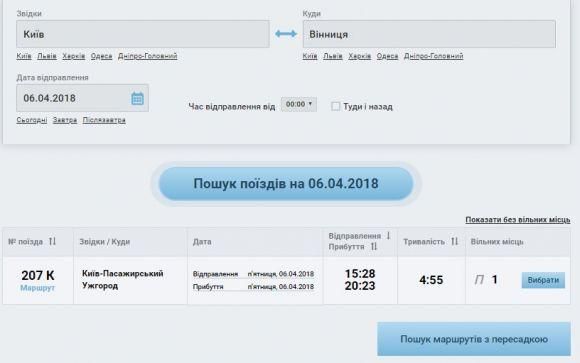Choose Дніпро-Головний link under Куди

[434, 56]
